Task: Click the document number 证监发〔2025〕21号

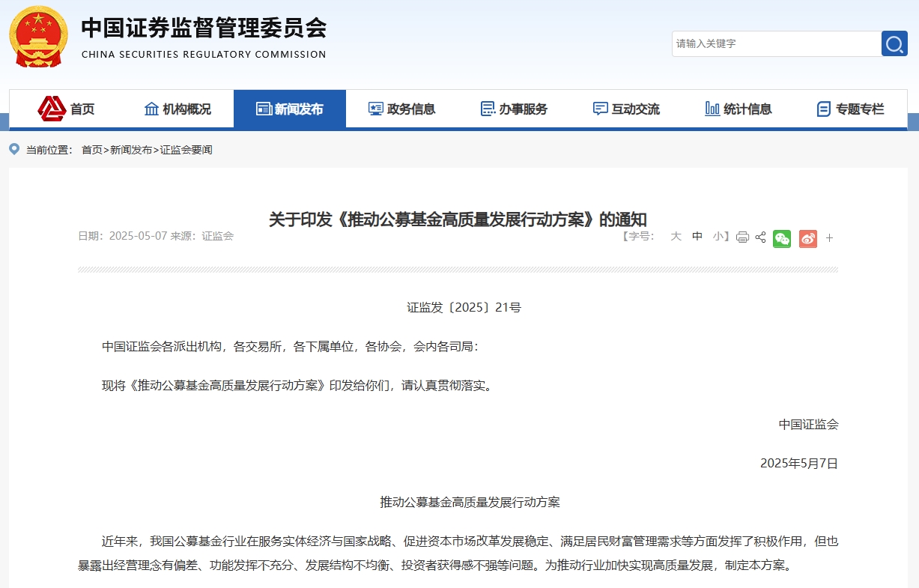Action: point(464,307)
